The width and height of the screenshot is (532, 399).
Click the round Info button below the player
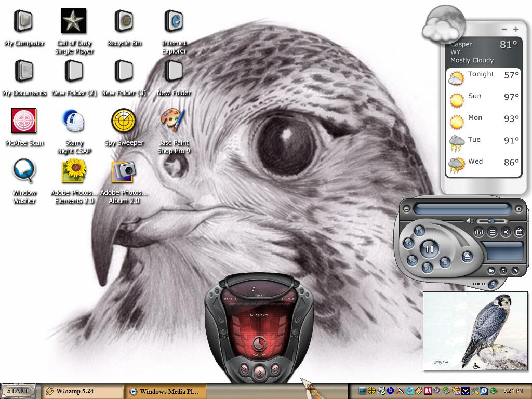click(493, 284)
